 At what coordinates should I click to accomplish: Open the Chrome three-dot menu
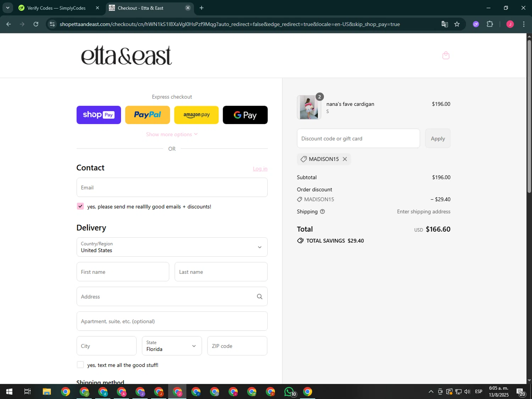click(x=524, y=24)
